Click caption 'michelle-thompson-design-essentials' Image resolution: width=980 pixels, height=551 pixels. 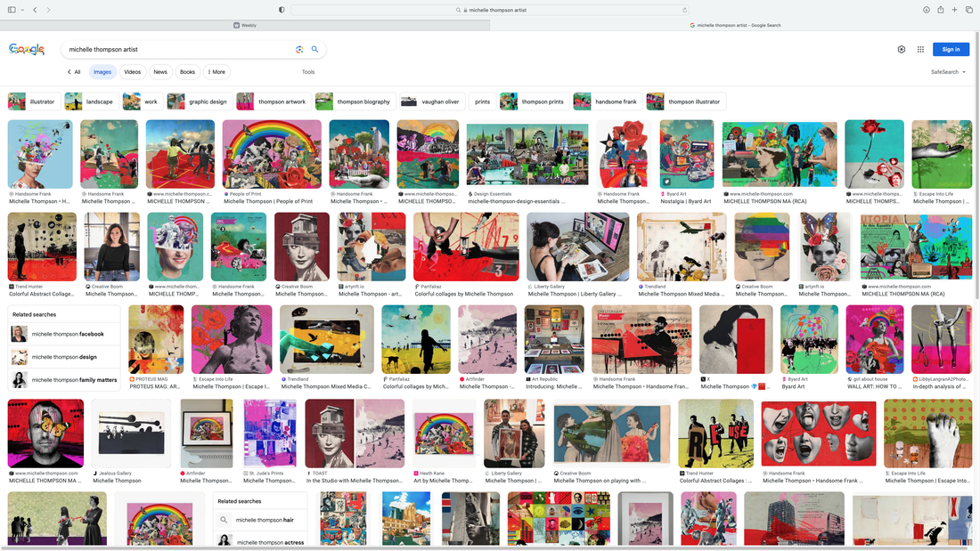point(516,201)
